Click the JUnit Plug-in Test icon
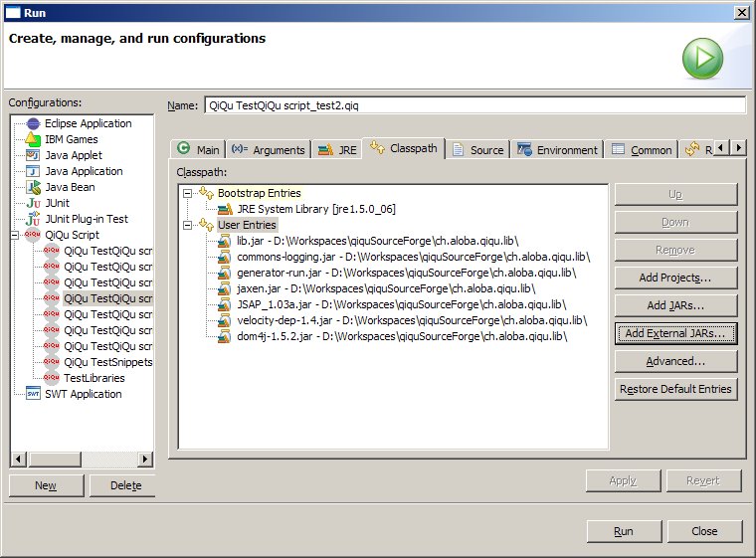The width and height of the screenshot is (756, 558). point(33,219)
